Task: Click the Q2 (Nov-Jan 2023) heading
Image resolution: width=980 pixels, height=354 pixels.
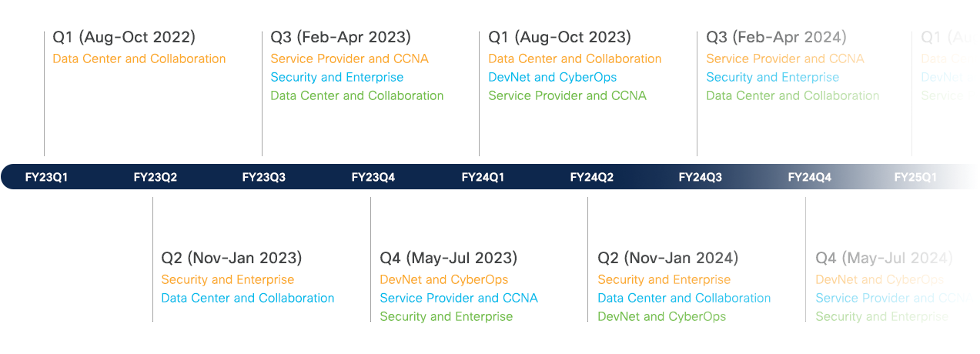Action: pyautogui.click(x=232, y=258)
